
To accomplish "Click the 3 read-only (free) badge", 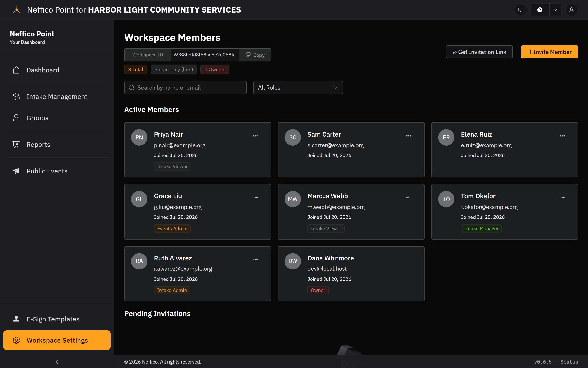I will coord(174,69).
